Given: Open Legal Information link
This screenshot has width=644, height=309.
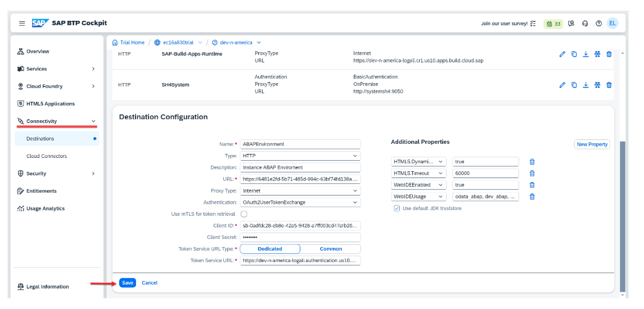Looking at the screenshot, I should [48, 287].
